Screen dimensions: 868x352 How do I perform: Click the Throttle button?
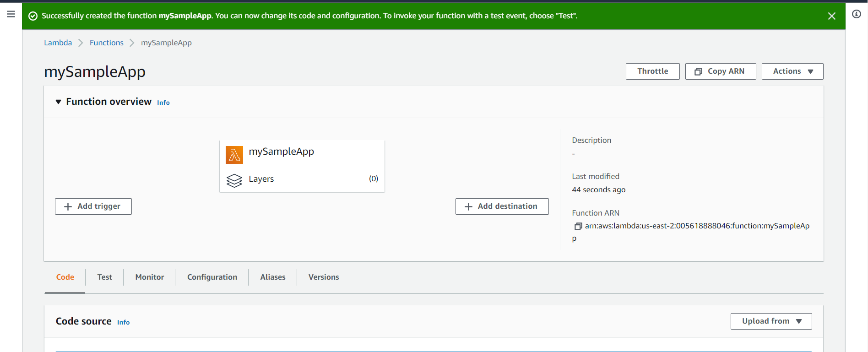[x=652, y=71]
